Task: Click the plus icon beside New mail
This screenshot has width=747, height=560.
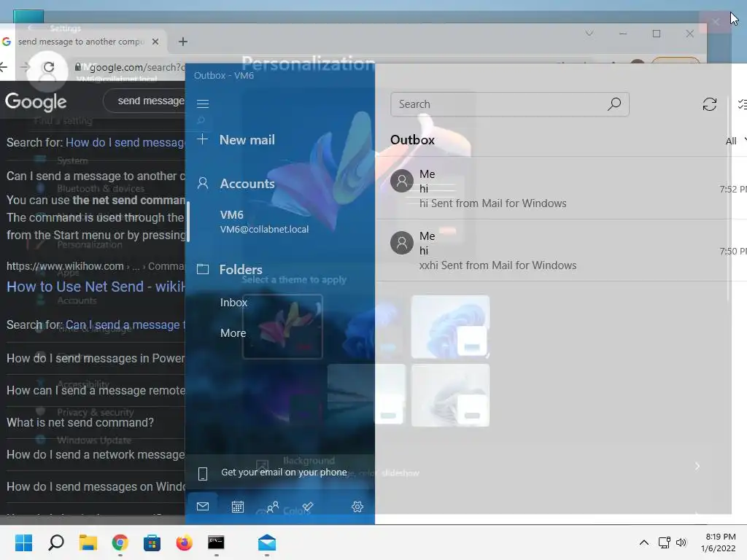Action: pos(203,139)
